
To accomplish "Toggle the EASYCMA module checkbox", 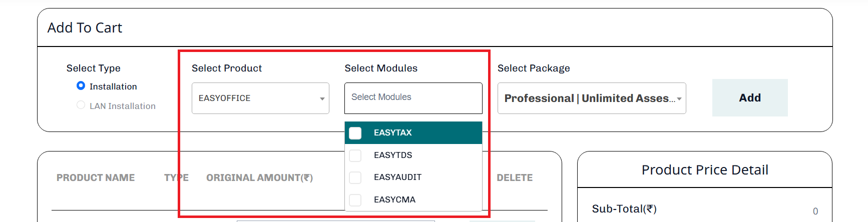I will [x=355, y=200].
